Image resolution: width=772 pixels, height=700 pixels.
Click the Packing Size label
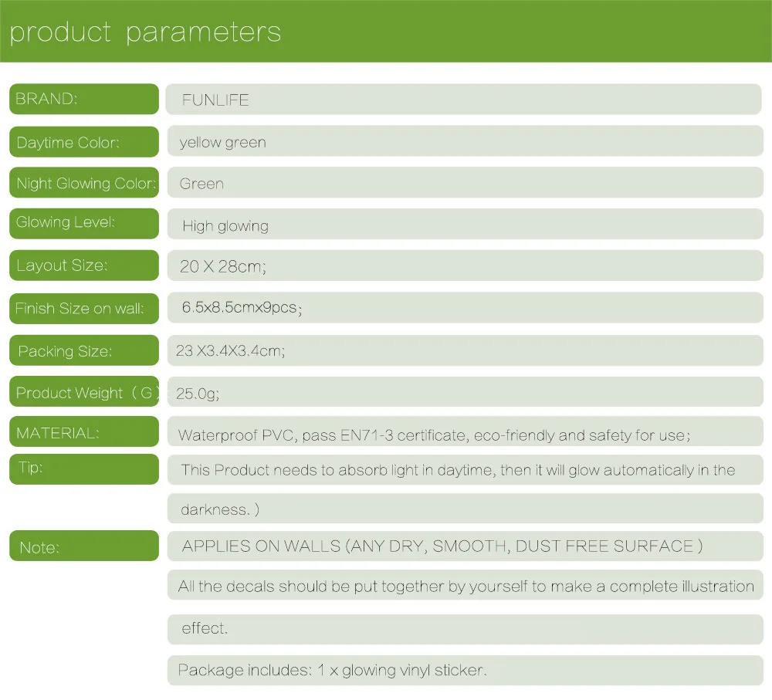pos(84,350)
